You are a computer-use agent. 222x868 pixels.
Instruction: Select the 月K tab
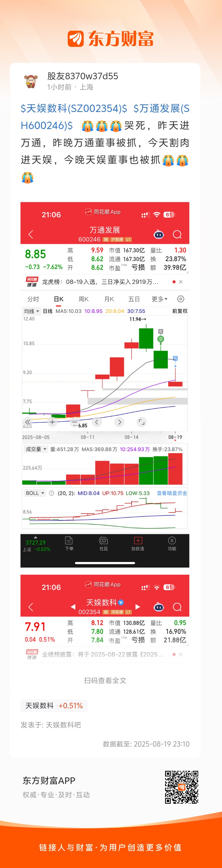click(x=109, y=299)
